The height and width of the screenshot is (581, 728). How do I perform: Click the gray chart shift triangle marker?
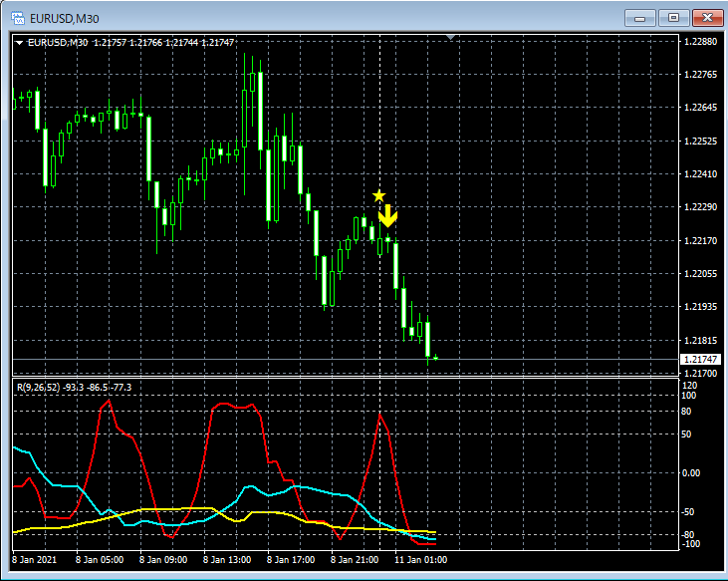[451, 37]
